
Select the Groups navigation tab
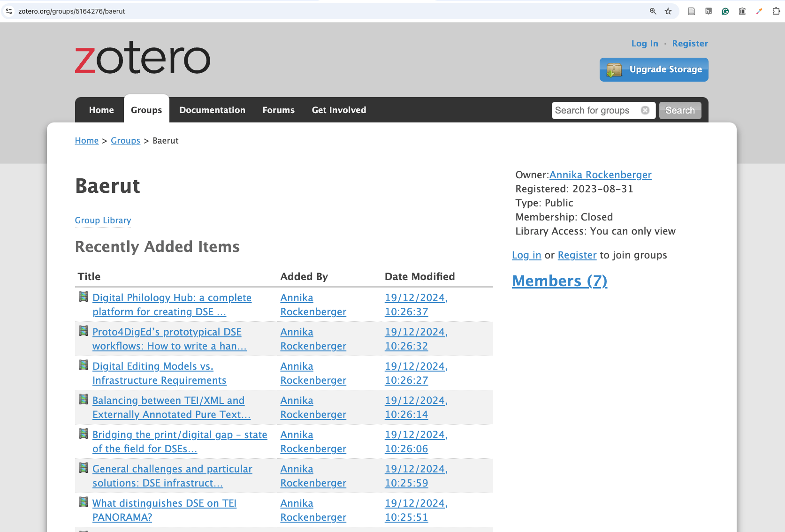(146, 110)
